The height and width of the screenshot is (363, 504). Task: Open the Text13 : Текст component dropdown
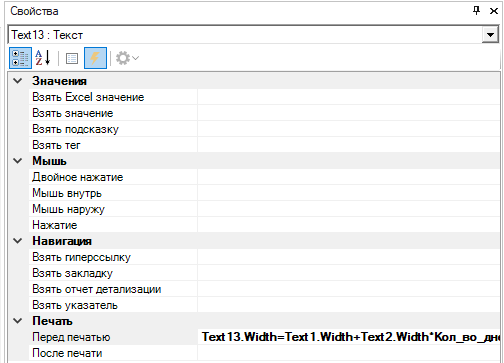(490, 35)
